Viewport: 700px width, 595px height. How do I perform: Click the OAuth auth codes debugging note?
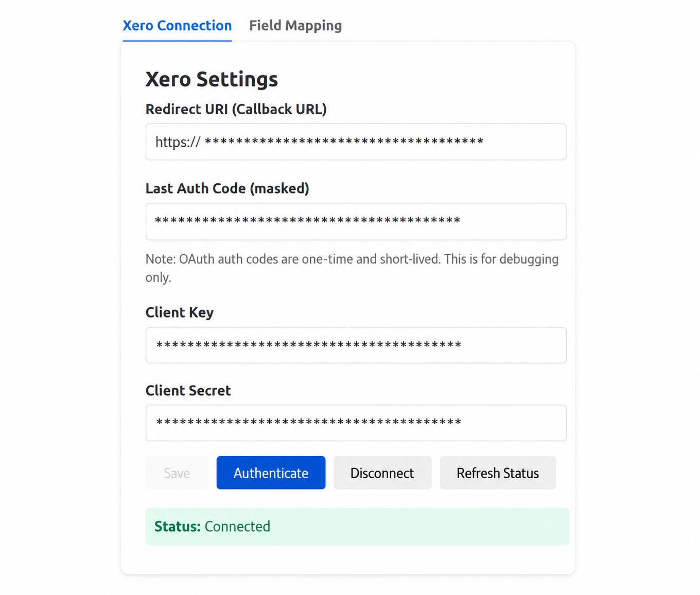coord(352,268)
